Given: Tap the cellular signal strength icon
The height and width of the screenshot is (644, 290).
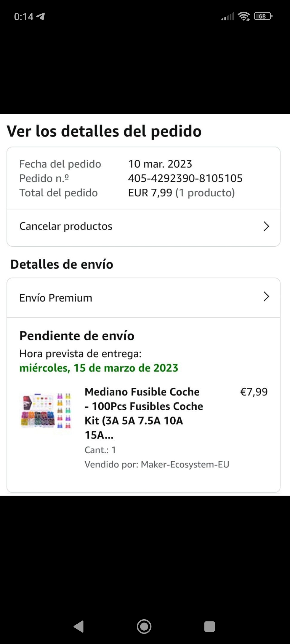Looking at the screenshot, I should 228,16.
